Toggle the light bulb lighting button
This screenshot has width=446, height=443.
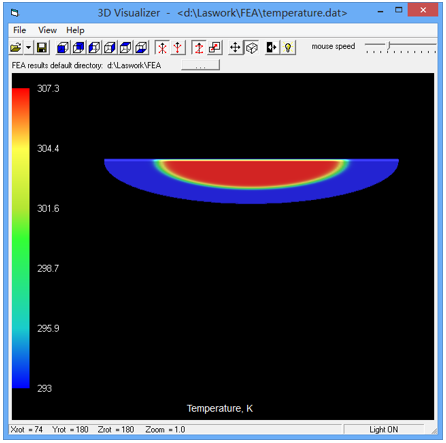pyautogui.click(x=288, y=48)
